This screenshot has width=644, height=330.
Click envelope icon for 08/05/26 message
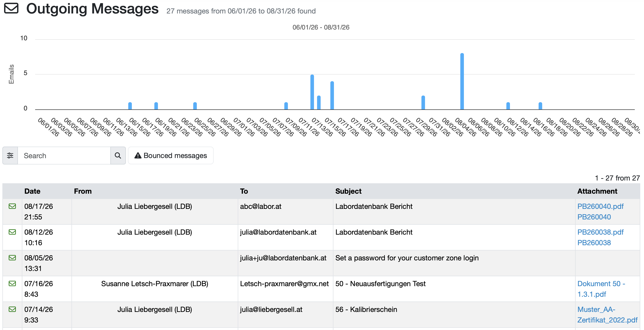(12, 258)
